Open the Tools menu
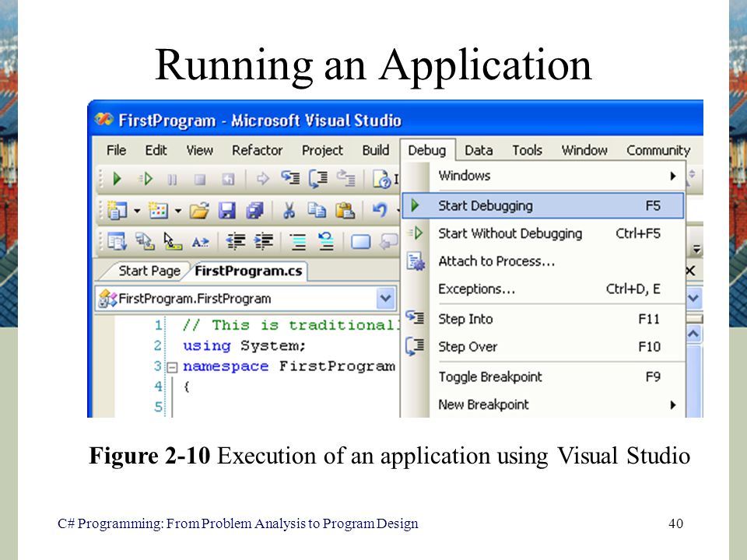This screenshot has height=560, width=747. coord(528,150)
